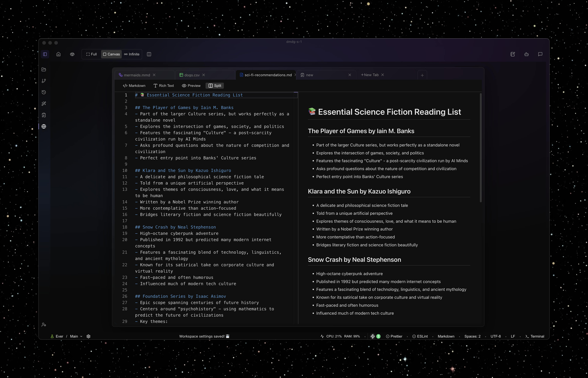Open the Spaces: 2 indentation selector
588x378 pixels.
pos(472,336)
